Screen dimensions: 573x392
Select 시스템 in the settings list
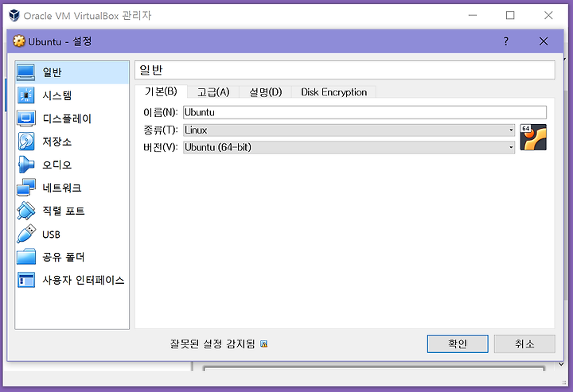pos(57,95)
